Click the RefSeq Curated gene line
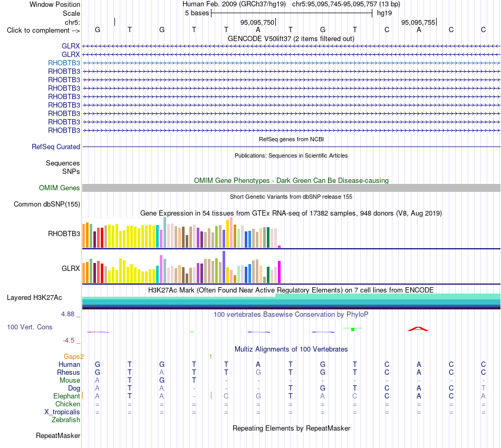The width and height of the screenshot is (501, 448). coord(291,147)
